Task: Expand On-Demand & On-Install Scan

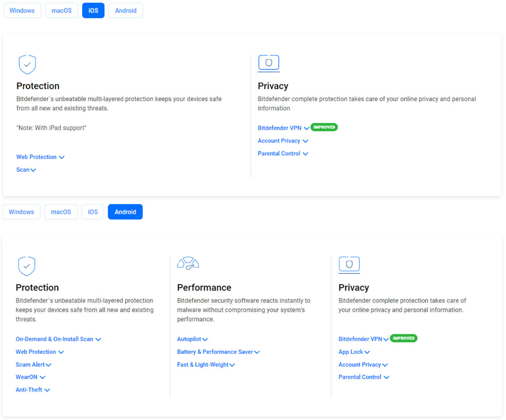Action: 58,339
